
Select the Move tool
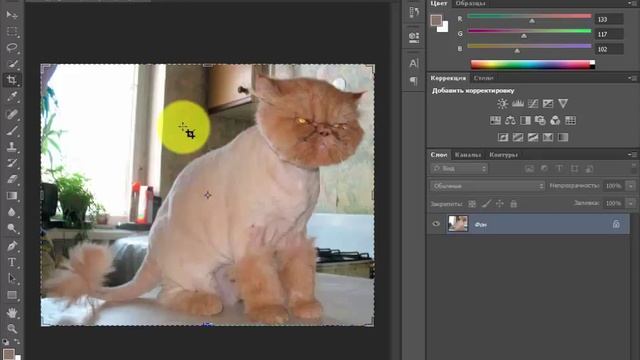(12, 15)
